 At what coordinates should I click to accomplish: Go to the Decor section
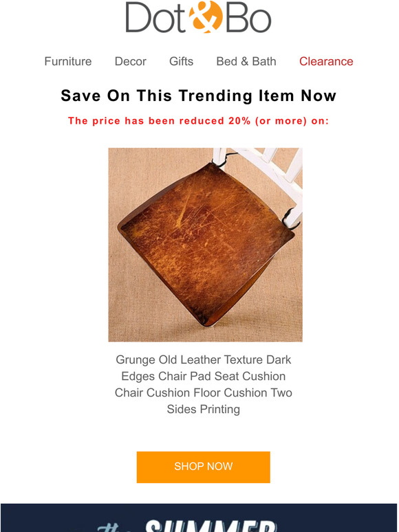pos(131,61)
